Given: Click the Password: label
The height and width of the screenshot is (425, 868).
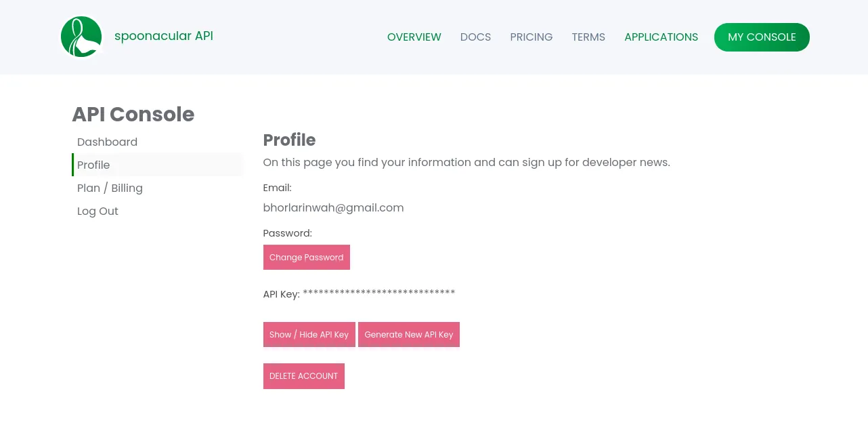Looking at the screenshot, I should pyautogui.click(x=287, y=233).
